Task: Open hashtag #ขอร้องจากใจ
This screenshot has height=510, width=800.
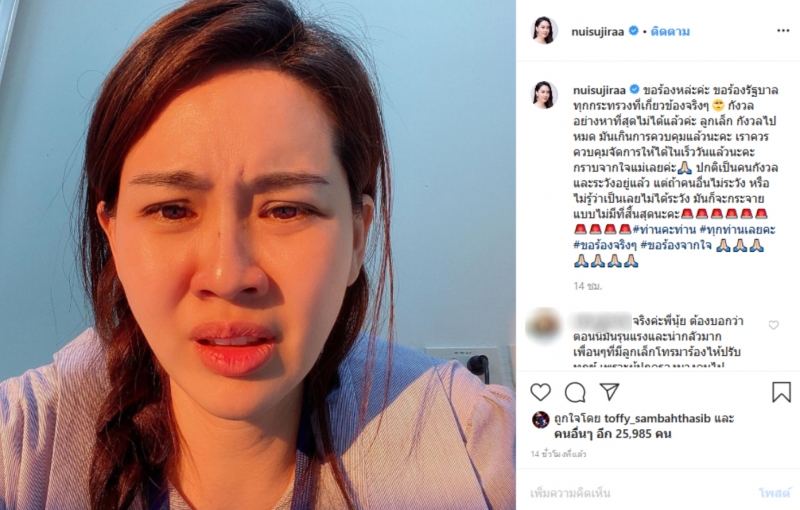Action: pos(676,245)
